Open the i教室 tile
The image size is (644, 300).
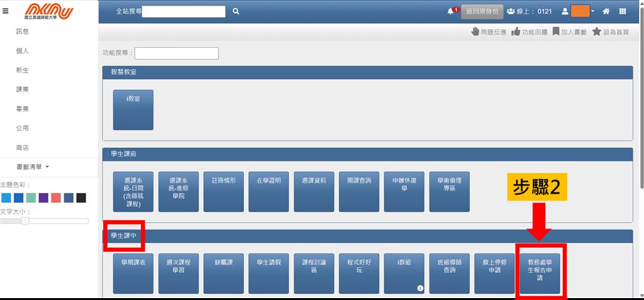pyautogui.click(x=133, y=109)
